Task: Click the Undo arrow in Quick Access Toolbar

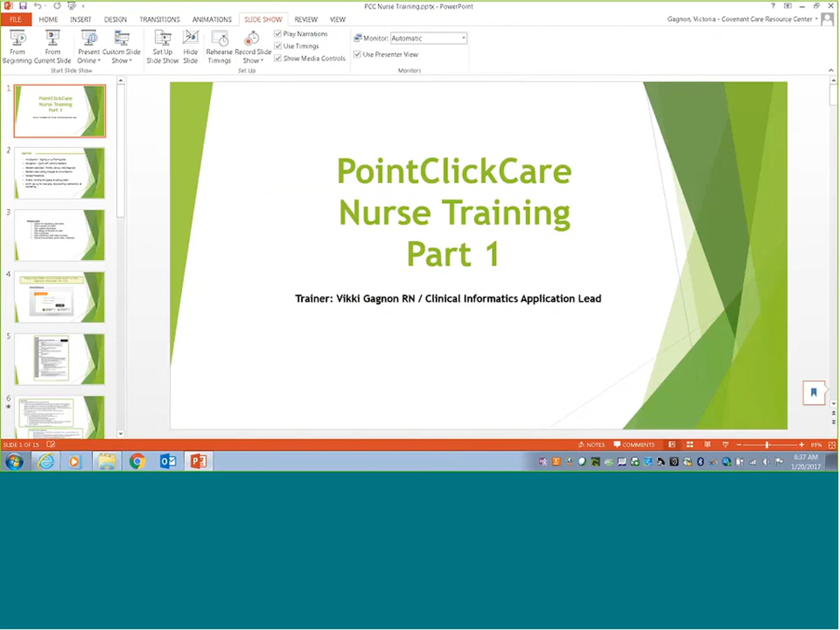Action: [x=37, y=6]
